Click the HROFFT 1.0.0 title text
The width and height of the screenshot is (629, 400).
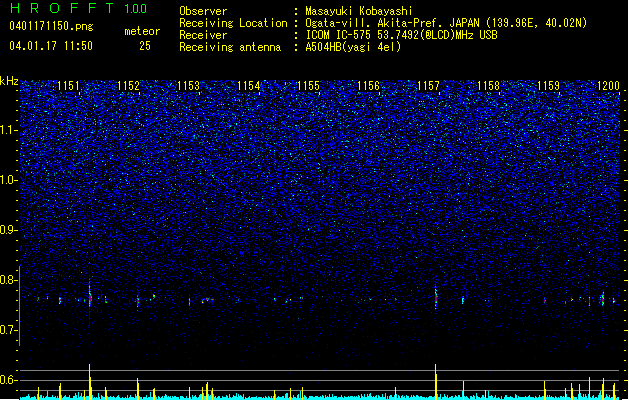click(x=78, y=8)
